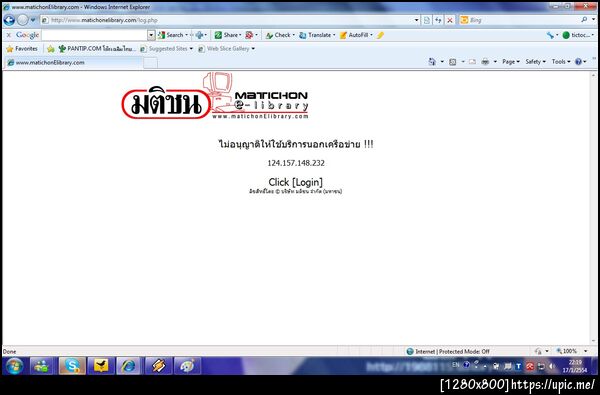Click the Thai copyright line below Login
Screen dimensions: 600x395
point(295,191)
